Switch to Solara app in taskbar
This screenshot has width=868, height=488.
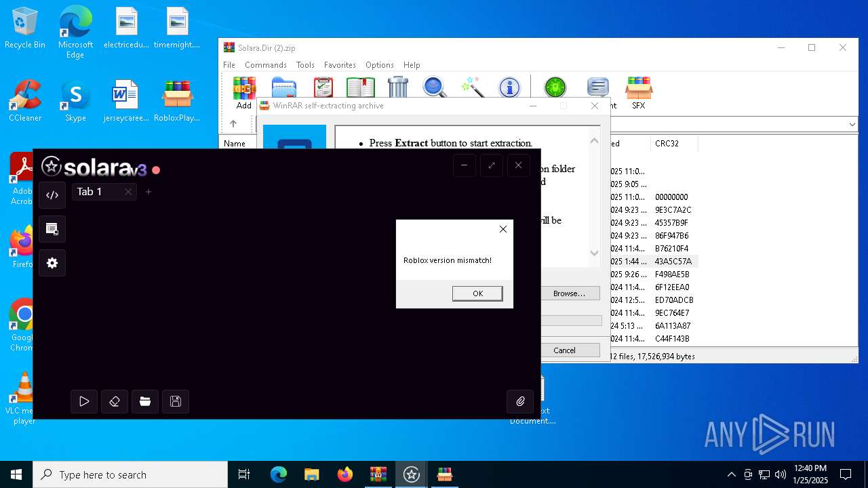[x=412, y=474]
